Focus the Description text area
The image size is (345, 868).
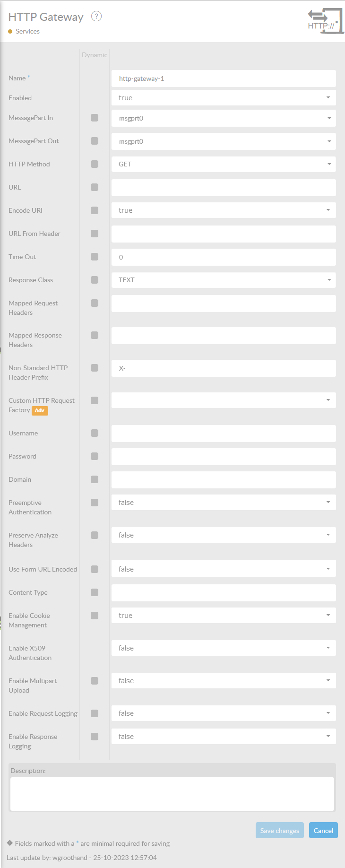[x=172, y=794]
